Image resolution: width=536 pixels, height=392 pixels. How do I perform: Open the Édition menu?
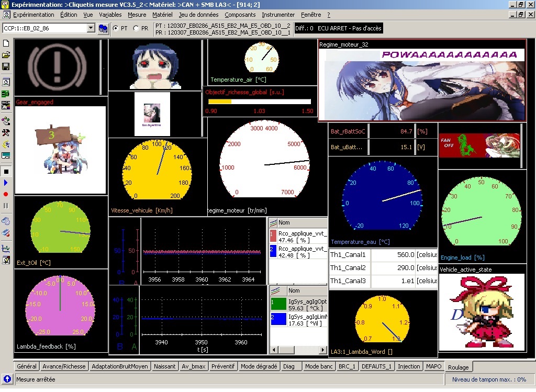click(x=69, y=15)
